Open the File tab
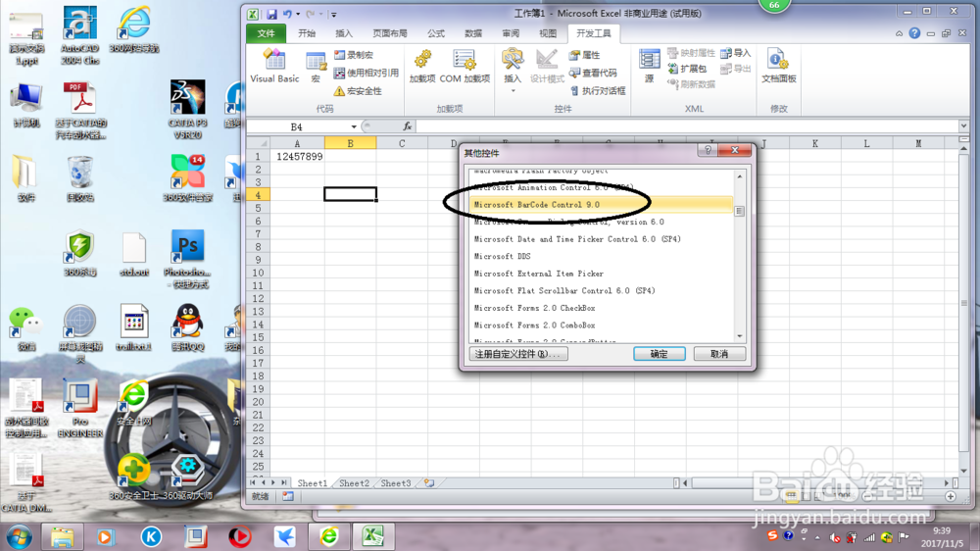 267,33
